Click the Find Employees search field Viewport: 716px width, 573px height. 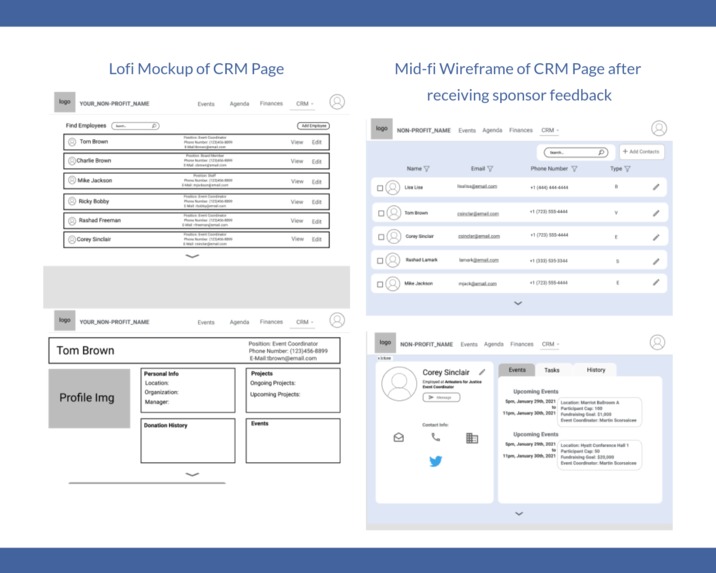[136, 126]
